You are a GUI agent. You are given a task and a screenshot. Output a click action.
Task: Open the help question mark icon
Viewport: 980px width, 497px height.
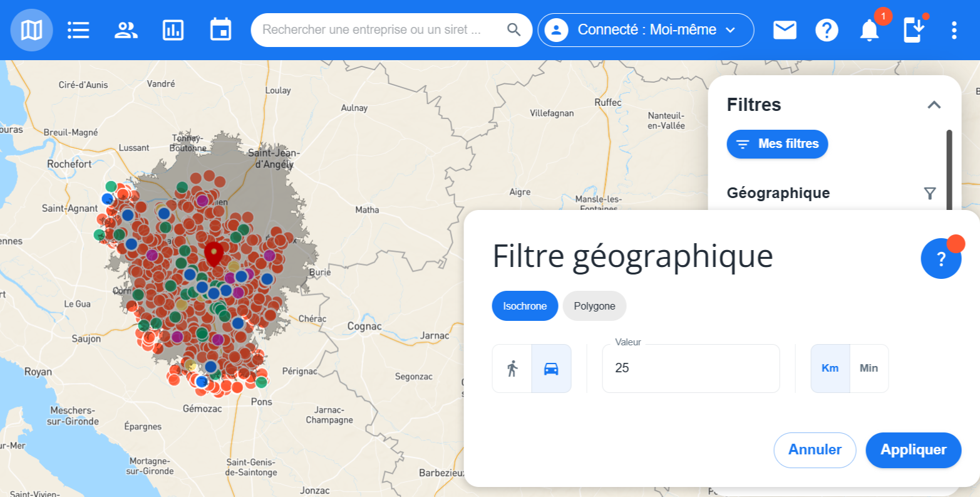(x=827, y=29)
